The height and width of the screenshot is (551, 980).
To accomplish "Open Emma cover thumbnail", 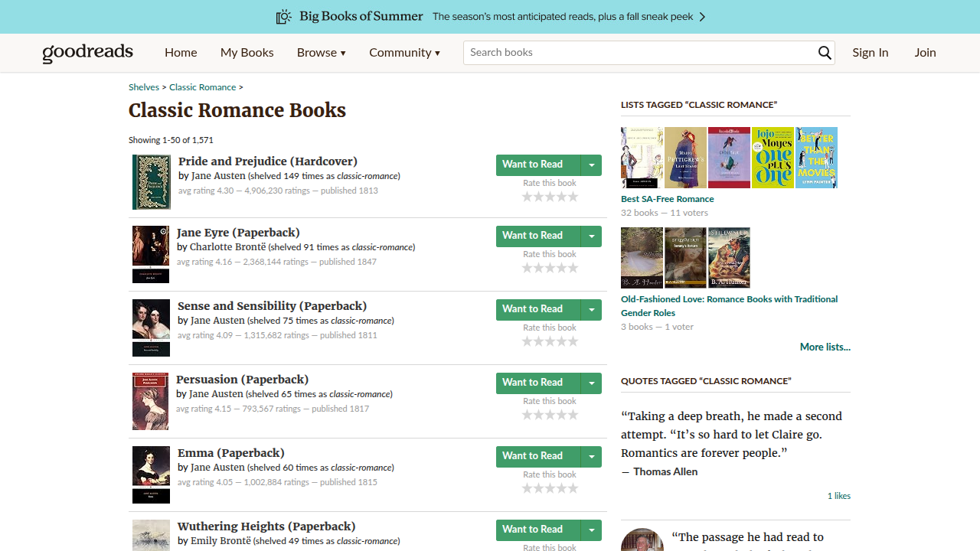I will [151, 474].
